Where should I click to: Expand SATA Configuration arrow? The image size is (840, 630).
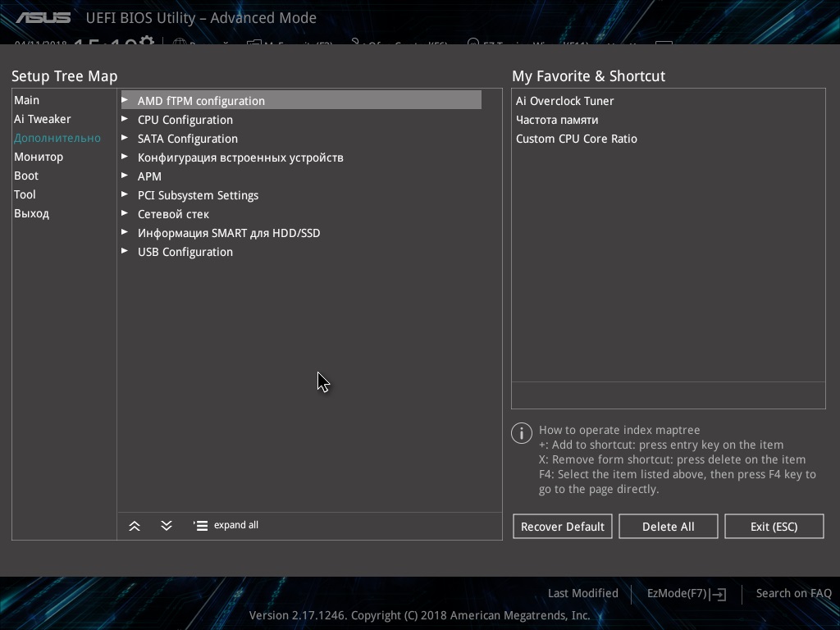click(x=125, y=137)
